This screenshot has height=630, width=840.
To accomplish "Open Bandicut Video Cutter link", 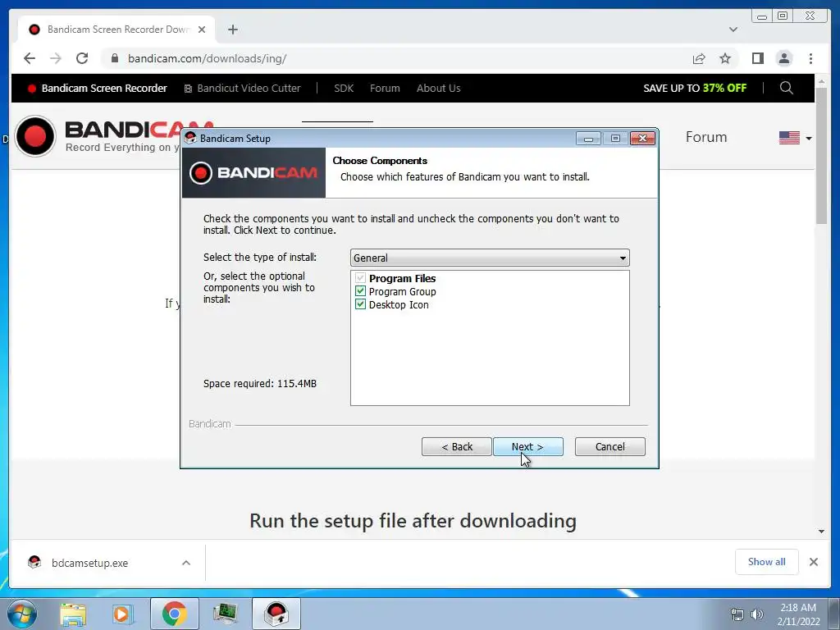I will (x=242, y=89).
